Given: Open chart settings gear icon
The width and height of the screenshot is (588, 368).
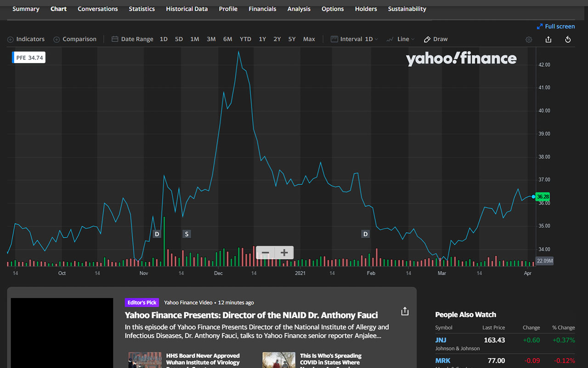Looking at the screenshot, I should [x=529, y=40].
